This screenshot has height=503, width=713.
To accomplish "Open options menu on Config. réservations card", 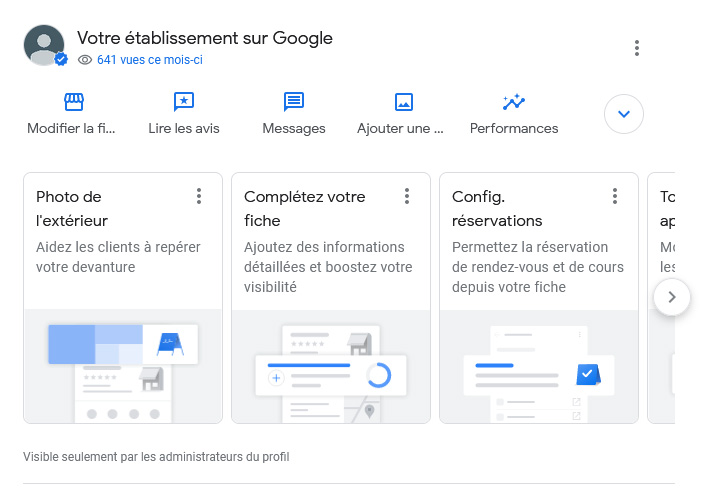I will click(x=615, y=196).
